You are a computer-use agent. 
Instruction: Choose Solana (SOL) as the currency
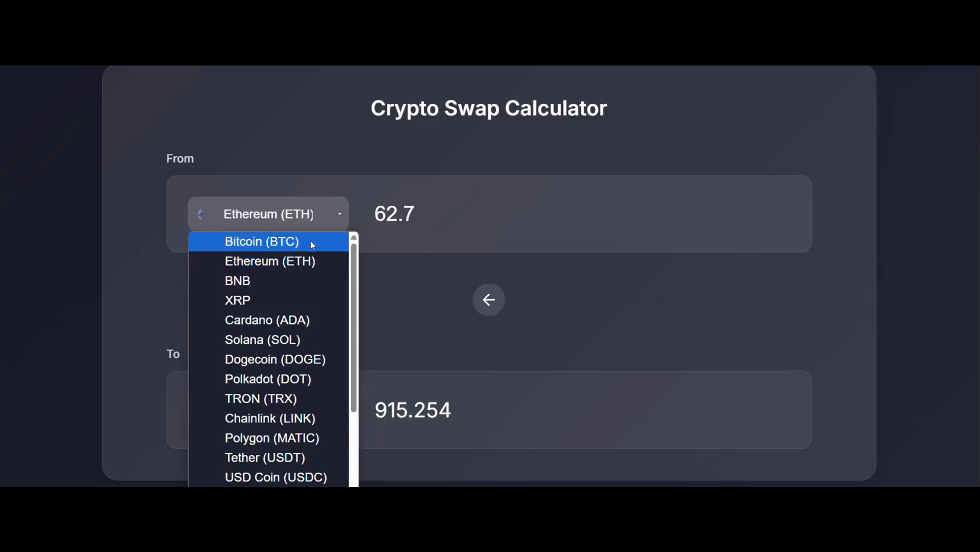pyautogui.click(x=262, y=340)
